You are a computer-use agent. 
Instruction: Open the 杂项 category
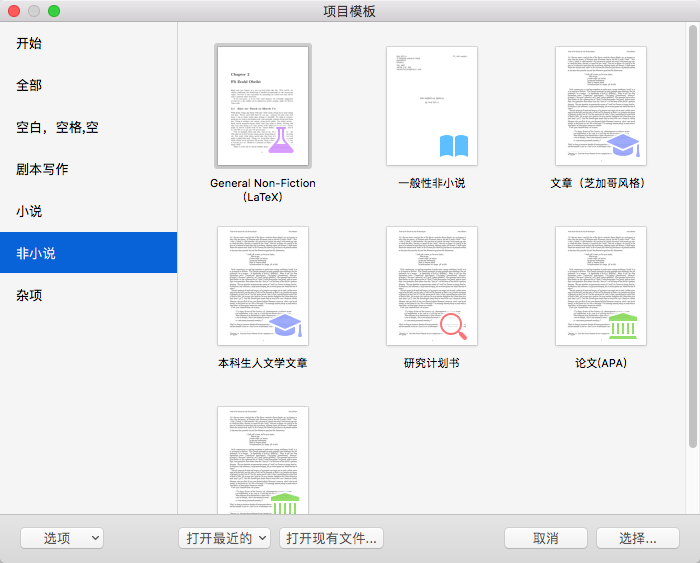click(88, 295)
